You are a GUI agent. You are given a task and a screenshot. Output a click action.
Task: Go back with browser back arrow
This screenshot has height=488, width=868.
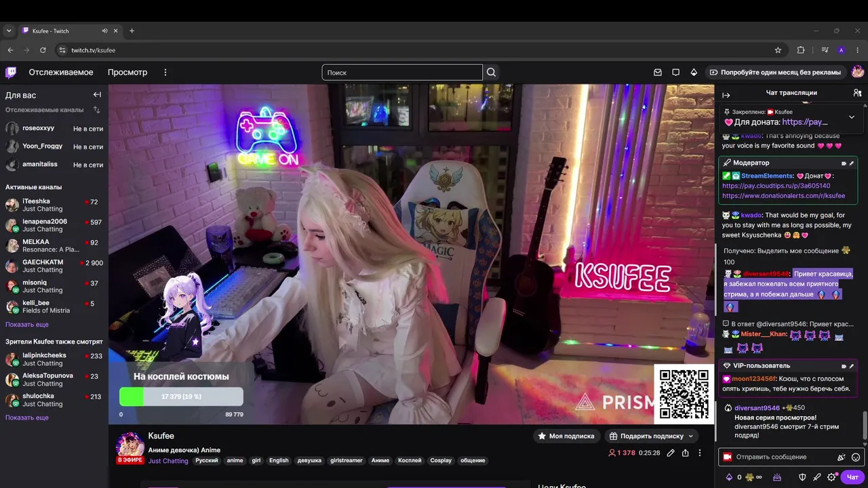point(10,50)
